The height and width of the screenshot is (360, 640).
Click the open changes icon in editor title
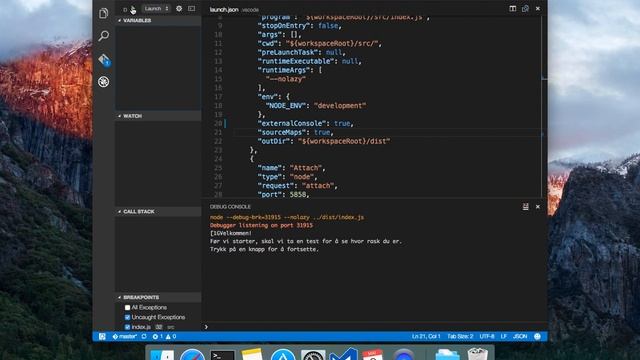coord(525,9)
